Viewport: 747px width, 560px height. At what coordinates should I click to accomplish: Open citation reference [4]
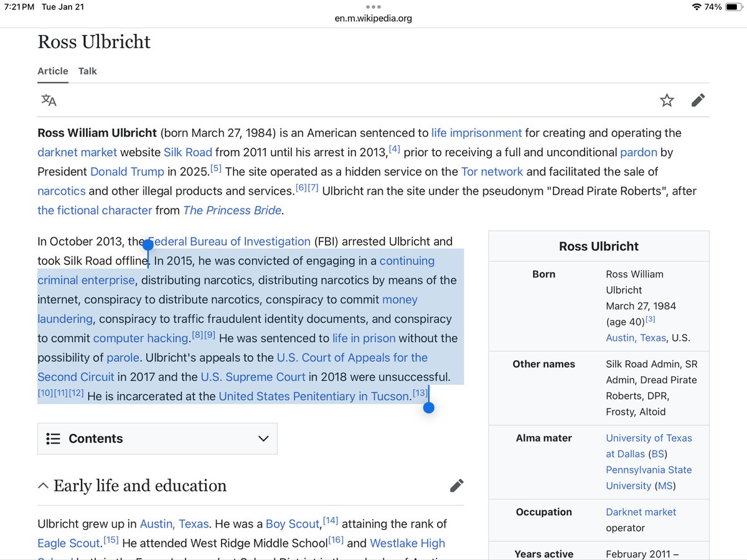(395, 149)
